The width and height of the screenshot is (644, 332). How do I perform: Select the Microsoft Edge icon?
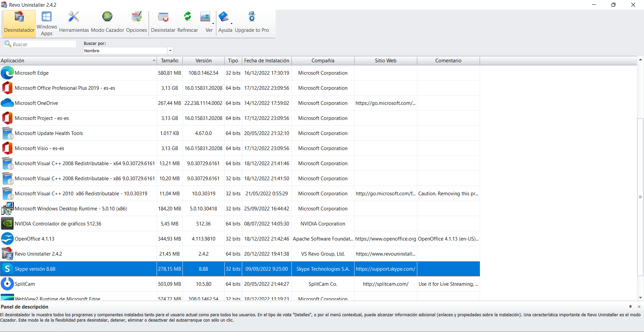point(7,73)
